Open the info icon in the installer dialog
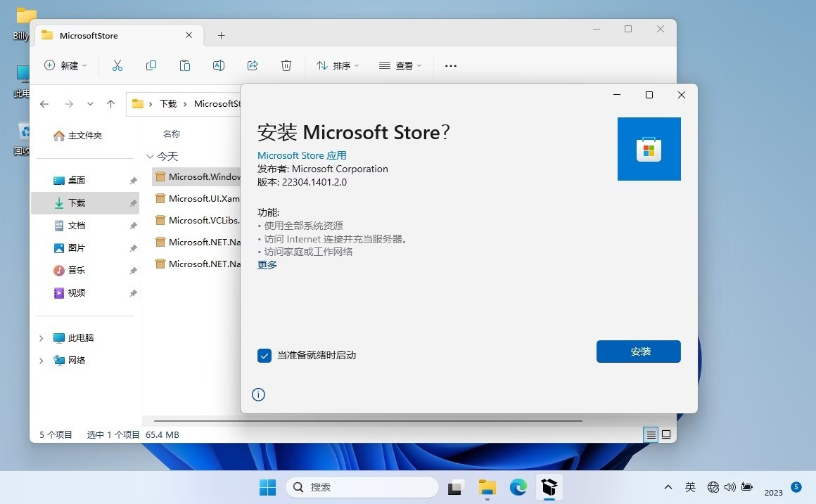Image resolution: width=816 pixels, height=504 pixels. coord(258,394)
